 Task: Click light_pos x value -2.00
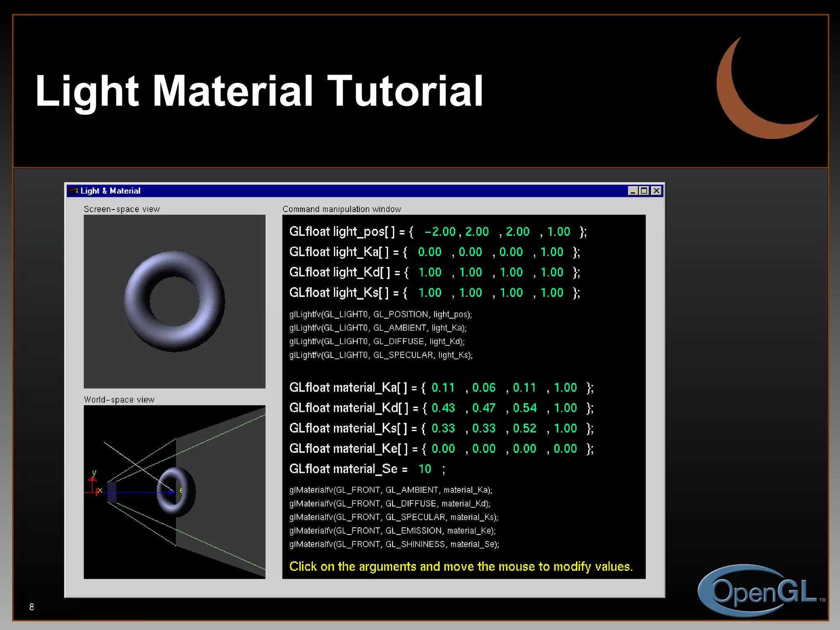[440, 232]
